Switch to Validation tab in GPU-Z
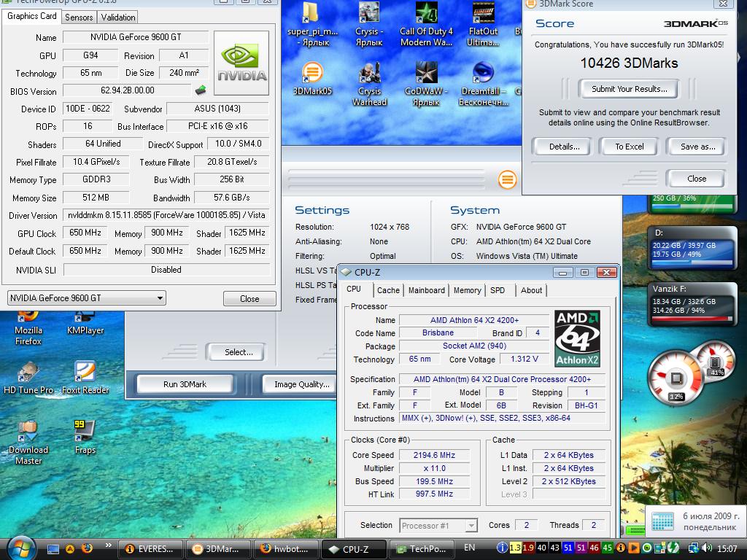This screenshot has height=560, width=747. point(117,17)
